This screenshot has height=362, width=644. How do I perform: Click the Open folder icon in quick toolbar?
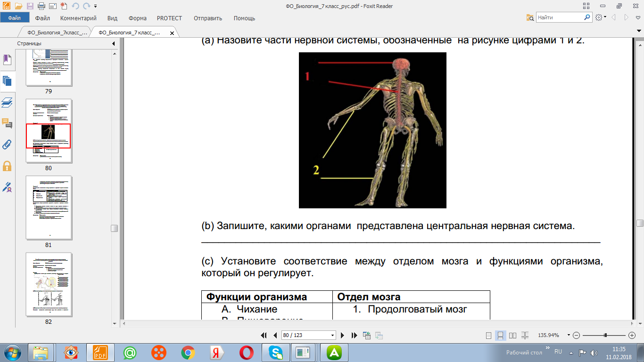click(x=18, y=6)
